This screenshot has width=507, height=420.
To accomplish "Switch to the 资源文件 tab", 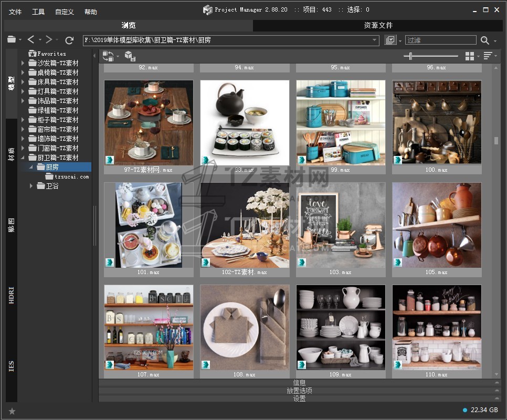I will 378,25.
